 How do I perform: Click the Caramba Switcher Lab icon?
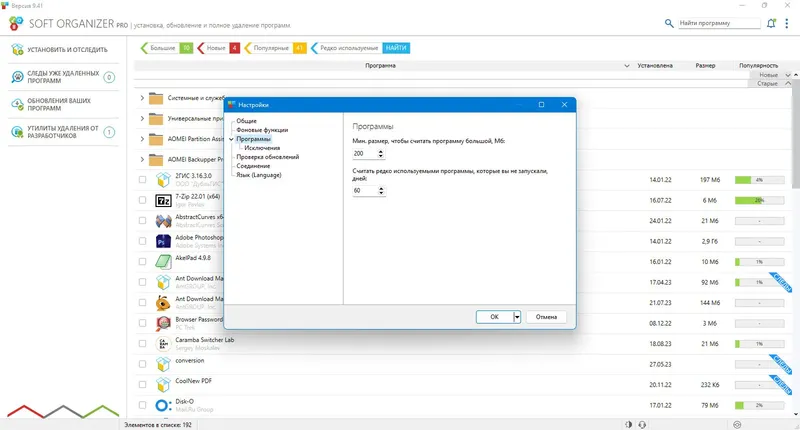click(163, 344)
